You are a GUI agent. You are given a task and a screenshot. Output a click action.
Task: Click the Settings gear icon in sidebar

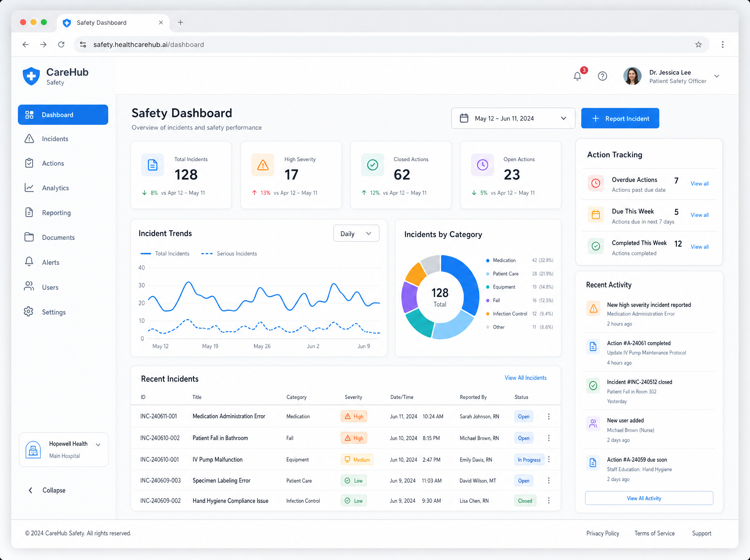tap(29, 311)
